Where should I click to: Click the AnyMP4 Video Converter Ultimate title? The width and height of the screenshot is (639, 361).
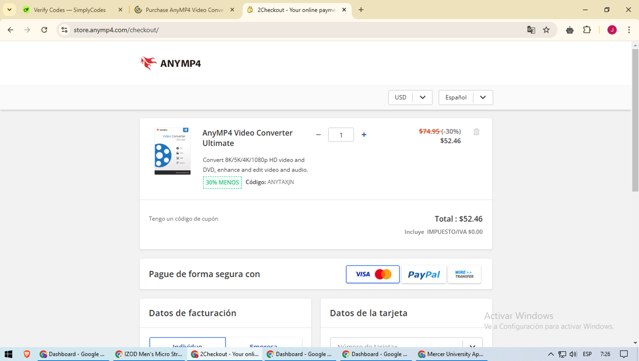tap(247, 138)
